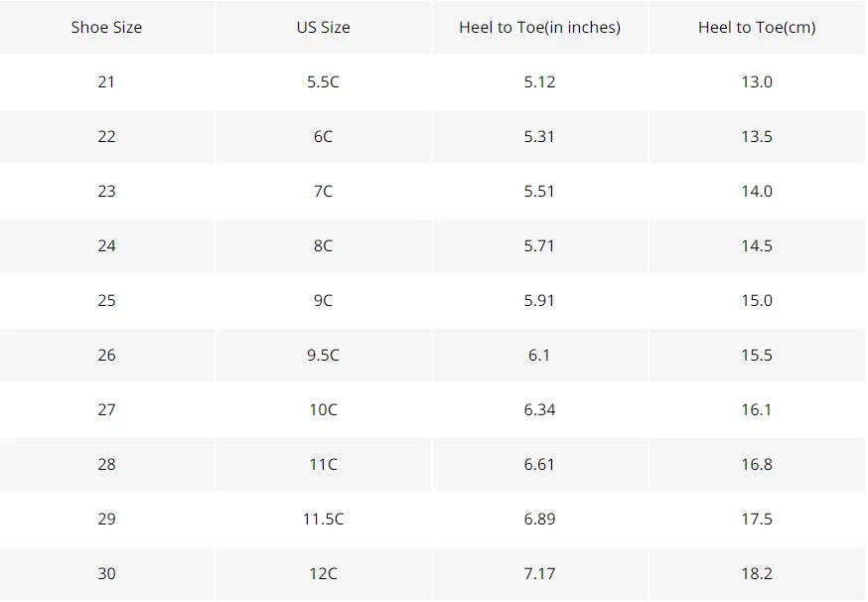Select the 5.5C US size cell
The image size is (868, 602).
(x=324, y=82)
